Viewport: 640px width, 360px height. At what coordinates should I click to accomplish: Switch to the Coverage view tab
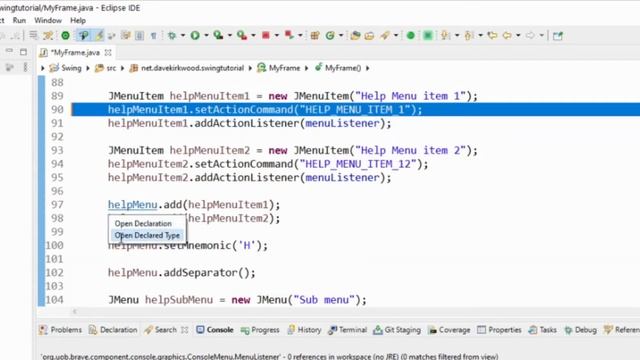(449, 330)
